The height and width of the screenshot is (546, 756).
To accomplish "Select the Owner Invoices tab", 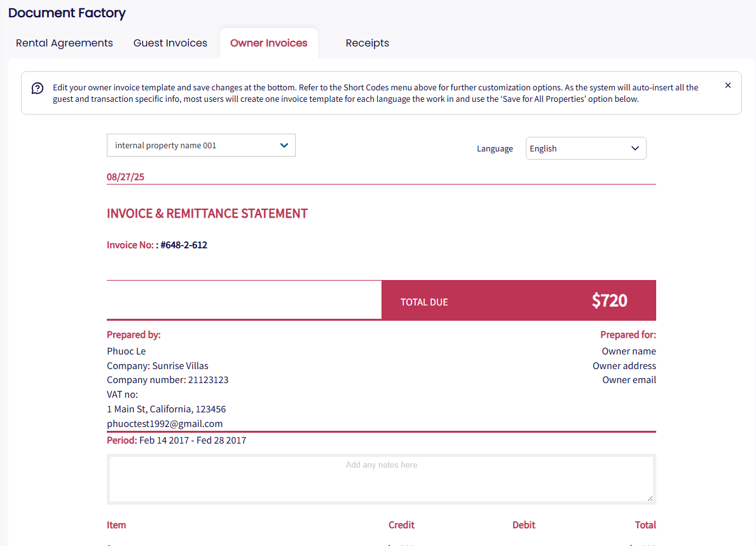I will 269,43.
